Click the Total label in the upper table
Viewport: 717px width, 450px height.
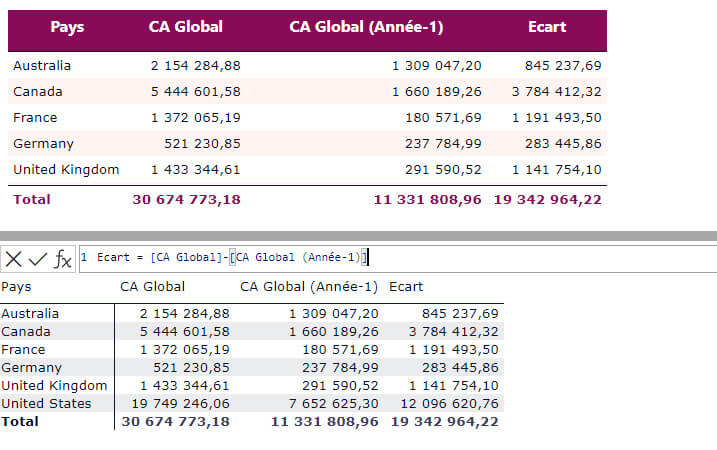pos(31,199)
